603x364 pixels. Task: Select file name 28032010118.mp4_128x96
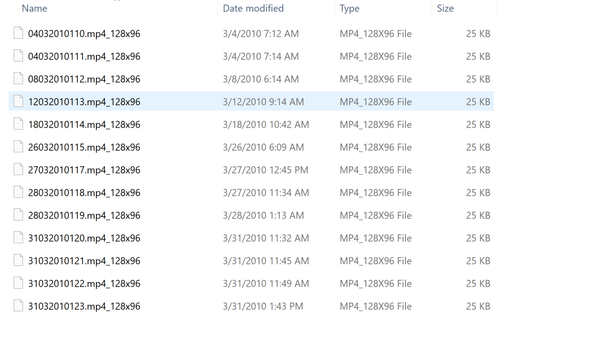coord(84,193)
